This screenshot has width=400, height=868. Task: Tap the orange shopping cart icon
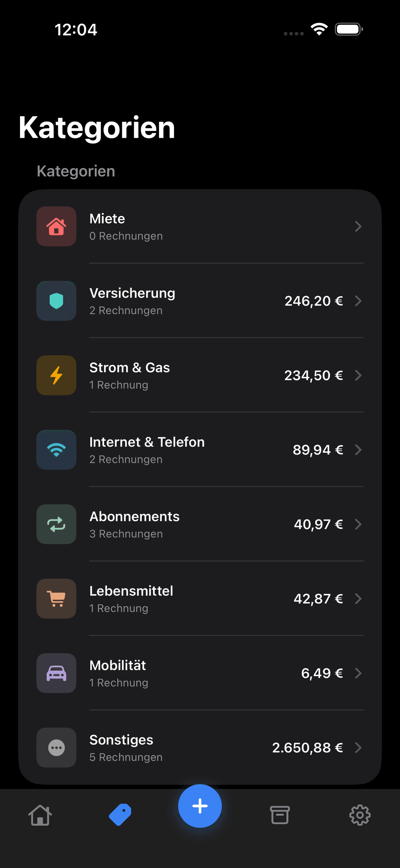tap(56, 599)
